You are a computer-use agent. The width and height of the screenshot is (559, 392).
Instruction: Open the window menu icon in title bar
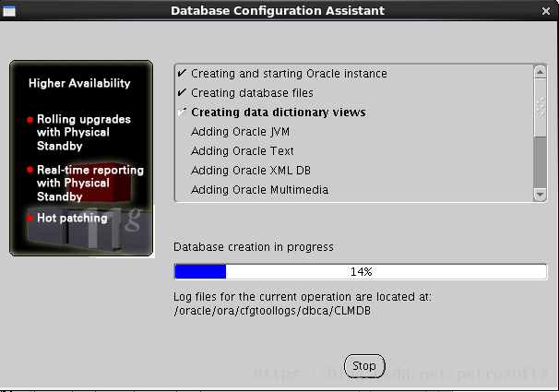9,11
